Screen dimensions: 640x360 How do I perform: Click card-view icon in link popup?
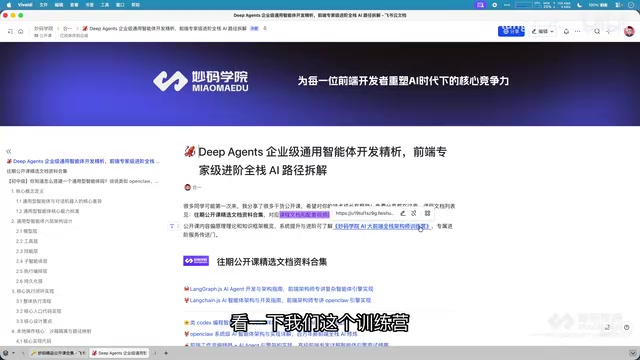[427, 213]
